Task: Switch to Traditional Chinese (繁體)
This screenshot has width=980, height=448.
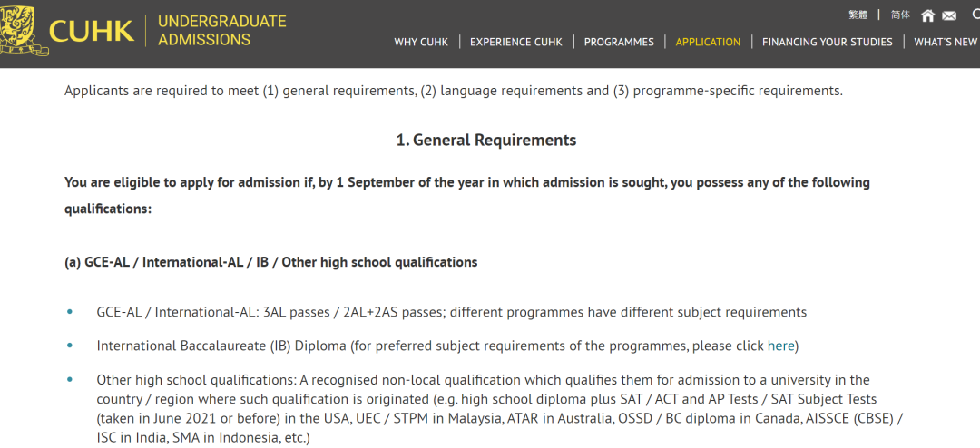Action: 858,15
